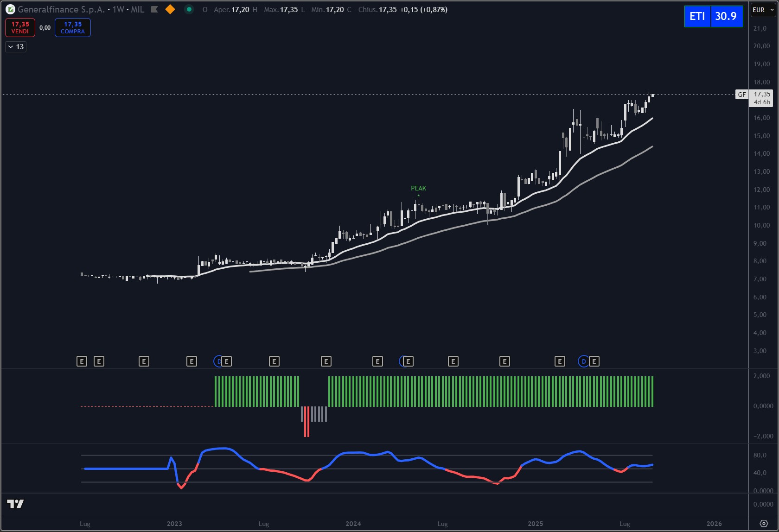The image size is (779, 532).
Task: Collapse the indicators legend showing 13
Action: (x=16, y=47)
